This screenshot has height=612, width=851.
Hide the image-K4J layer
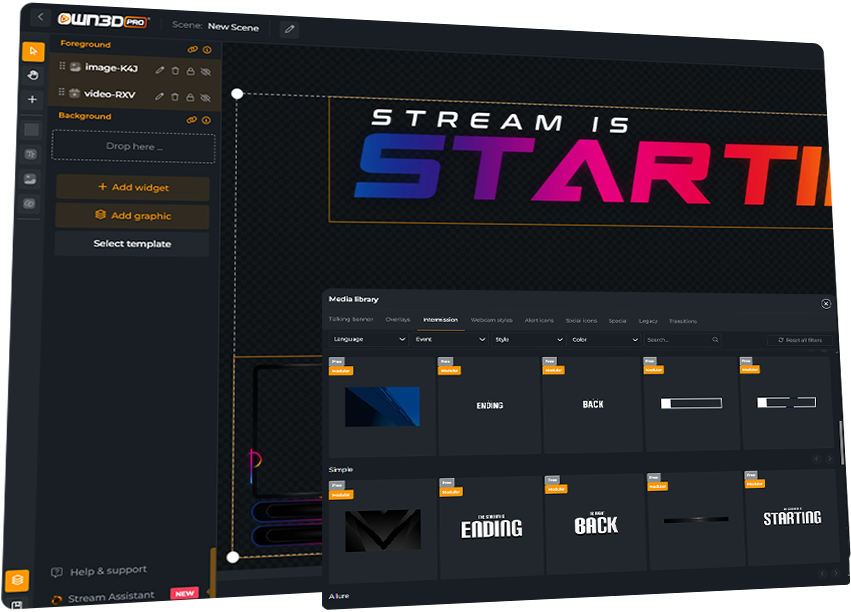(x=206, y=71)
